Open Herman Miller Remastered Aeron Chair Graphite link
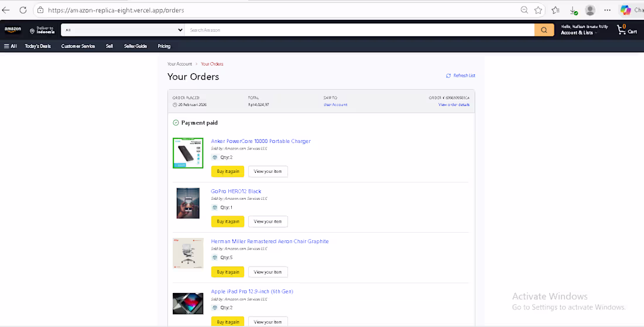The image size is (644, 327). coord(270,241)
